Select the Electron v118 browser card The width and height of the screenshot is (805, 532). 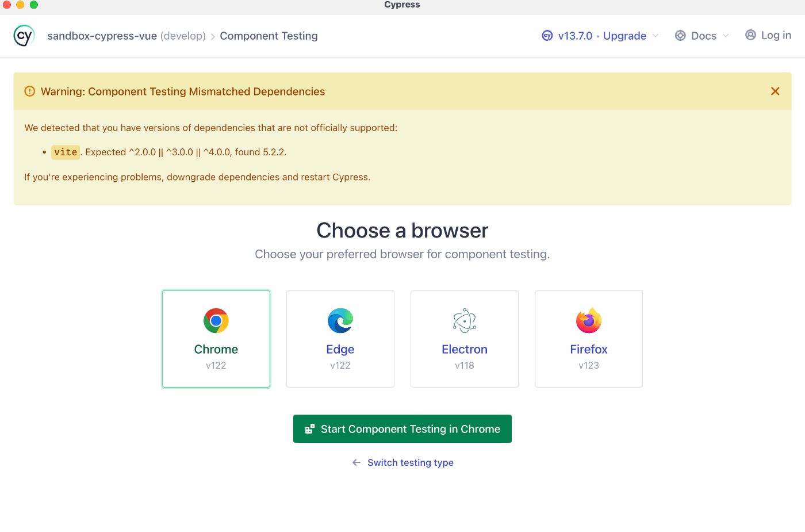pyautogui.click(x=465, y=339)
